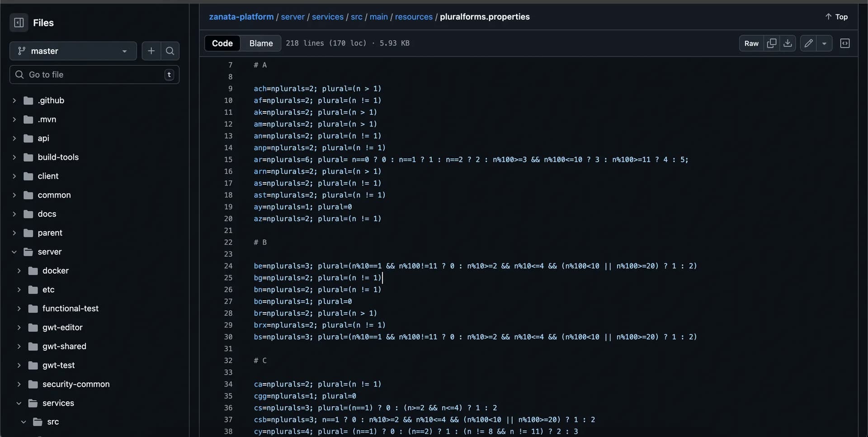
Task: Switch to the Blame tab
Action: pos(261,43)
